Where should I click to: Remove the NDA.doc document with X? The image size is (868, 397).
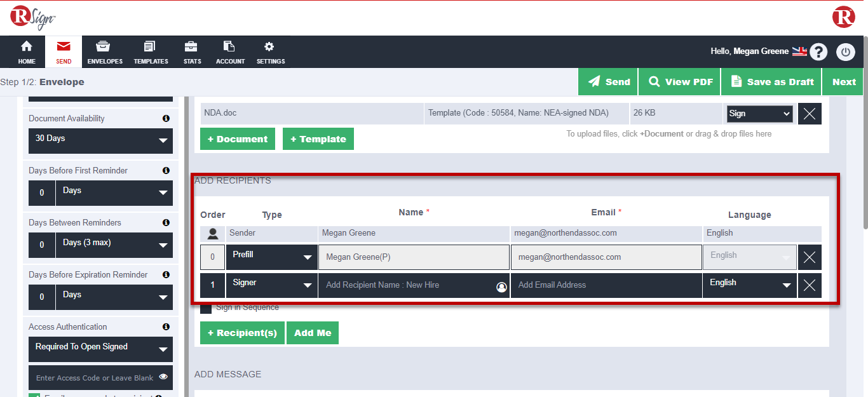[809, 114]
